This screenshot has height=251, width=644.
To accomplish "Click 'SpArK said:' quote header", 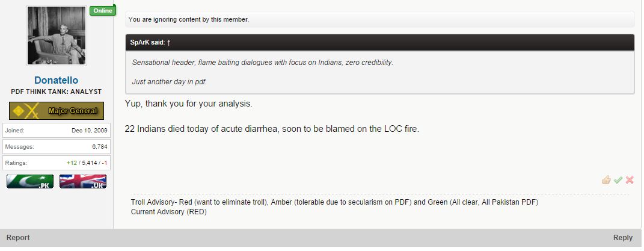I will click(x=148, y=42).
